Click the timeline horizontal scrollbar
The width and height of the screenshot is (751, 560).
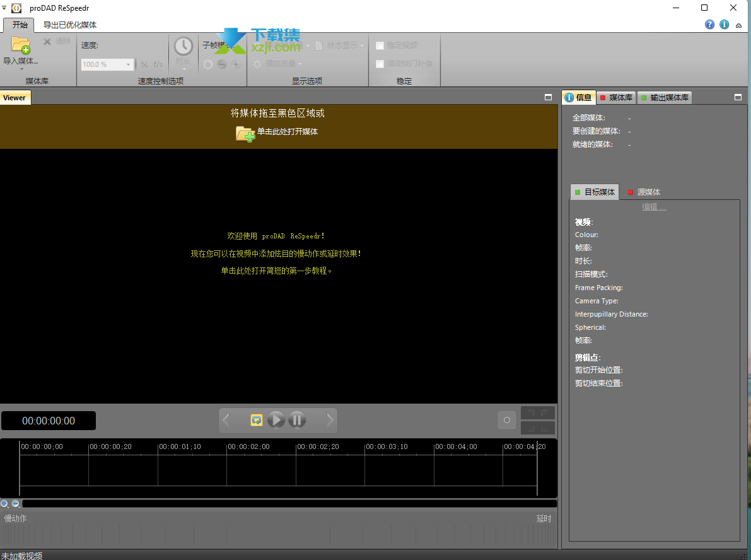pyautogui.click(x=289, y=504)
